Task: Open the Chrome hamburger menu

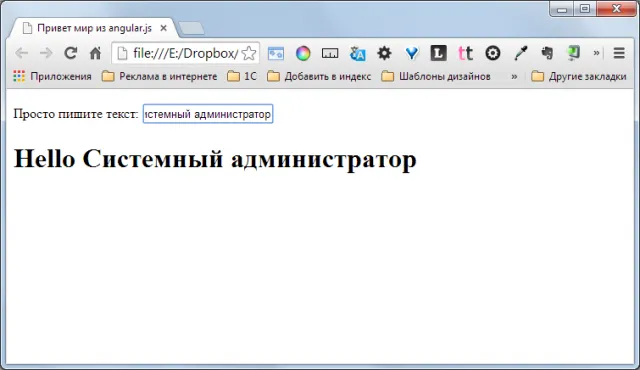Action: coord(619,53)
